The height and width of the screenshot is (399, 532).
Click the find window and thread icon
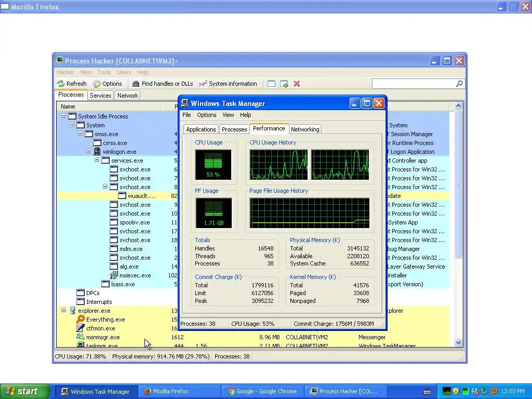[284, 84]
